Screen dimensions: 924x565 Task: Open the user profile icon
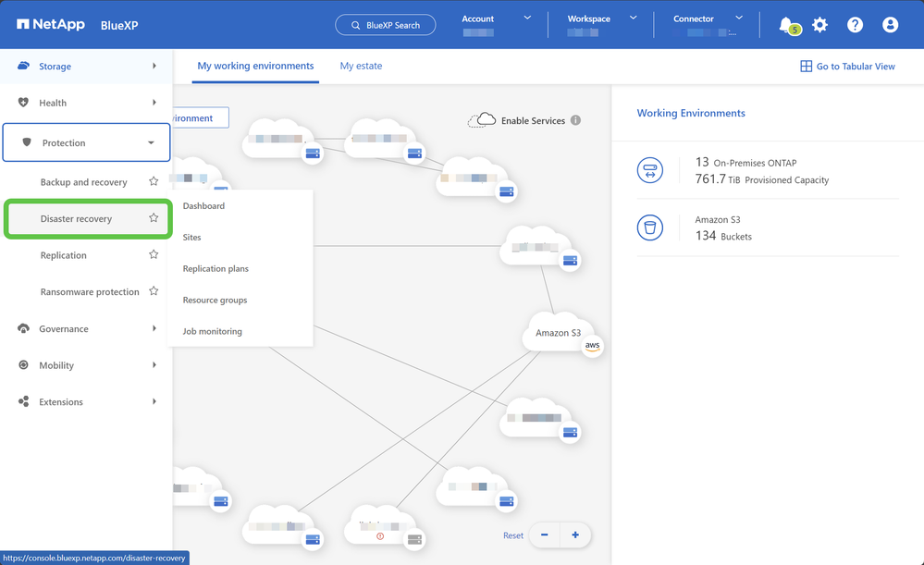(x=890, y=25)
